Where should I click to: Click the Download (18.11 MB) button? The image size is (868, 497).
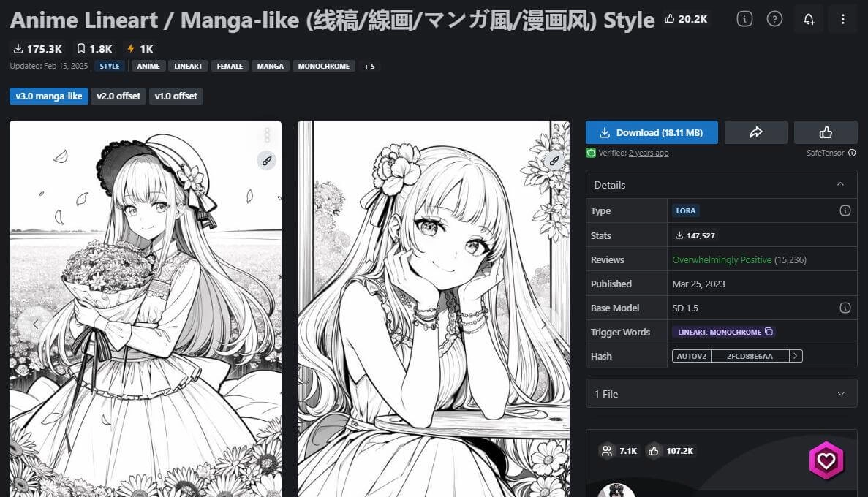pyautogui.click(x=652, y=132)
